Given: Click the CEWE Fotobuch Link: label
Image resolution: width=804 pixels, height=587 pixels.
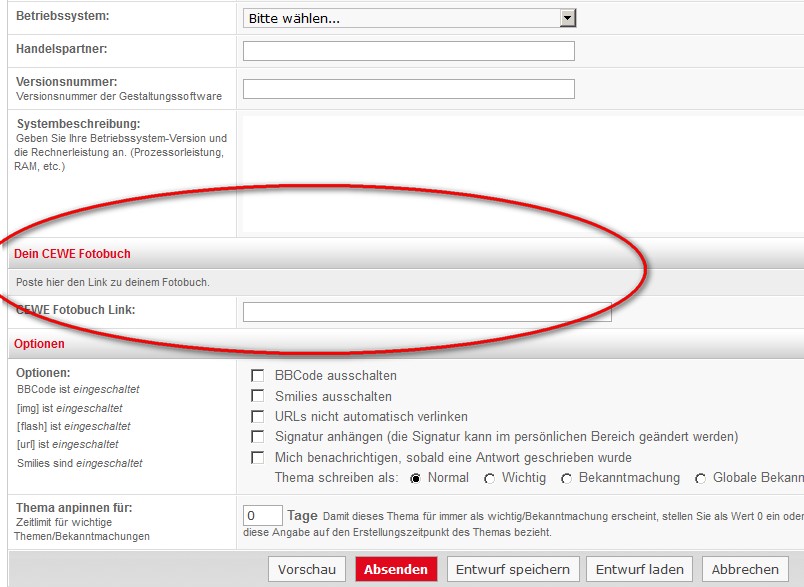Looking at the screenshot, I should click(x=75, y=310).
